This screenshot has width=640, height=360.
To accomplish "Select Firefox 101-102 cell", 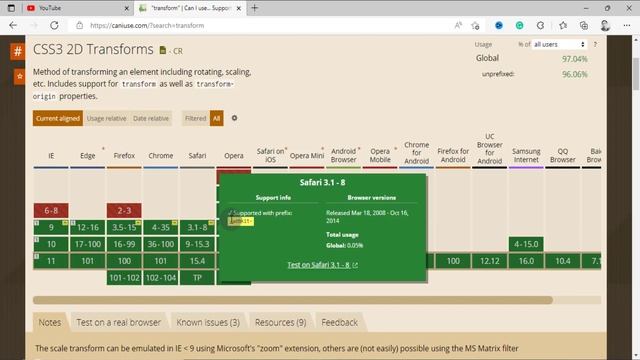I will 124,278.
